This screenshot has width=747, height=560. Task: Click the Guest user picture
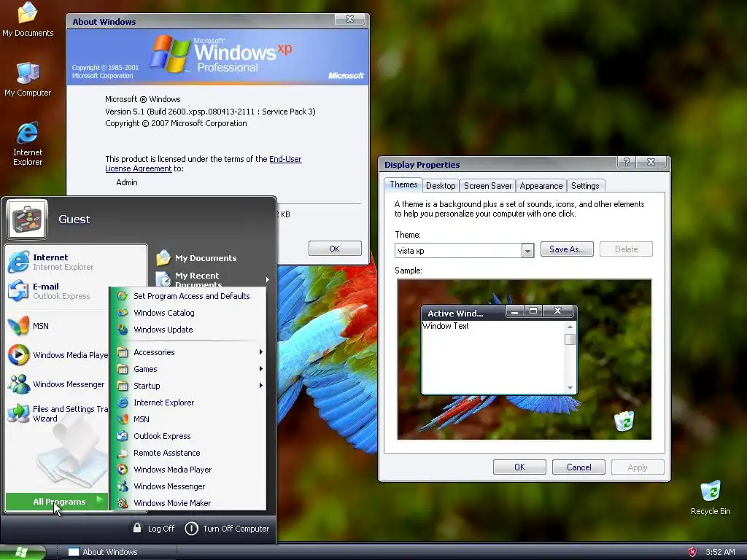(x=27, y=219)
